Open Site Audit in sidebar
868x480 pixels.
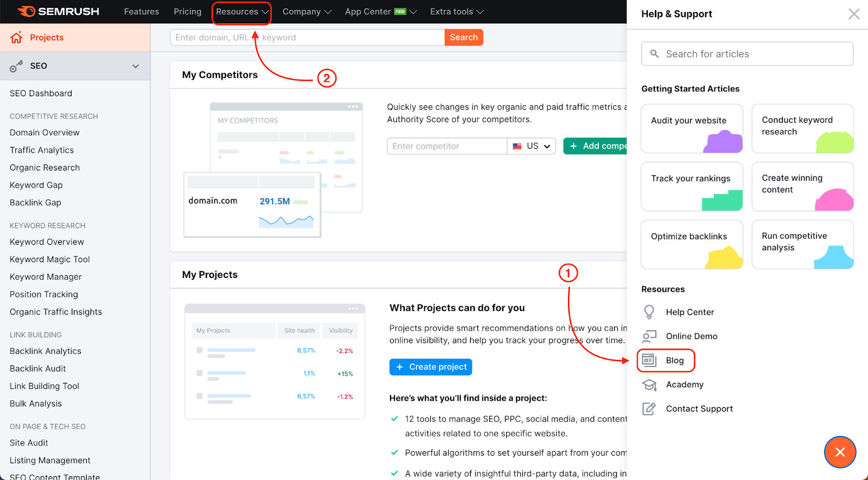pyautogui.click(x=29, y=443)
